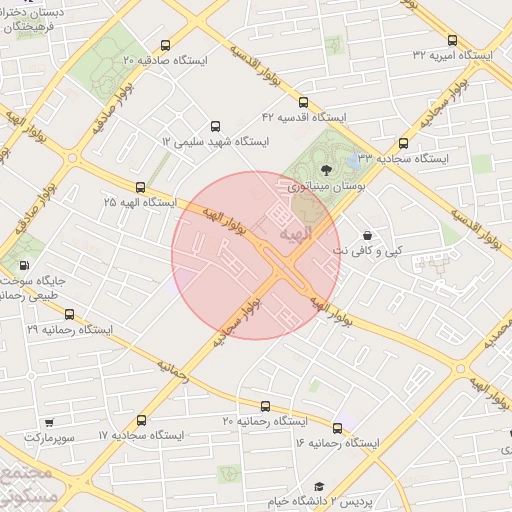The image size is (512, 512).
Task: Open the shopping cart icon for سوپرمارکت
Action: click(x=49, y=423)
